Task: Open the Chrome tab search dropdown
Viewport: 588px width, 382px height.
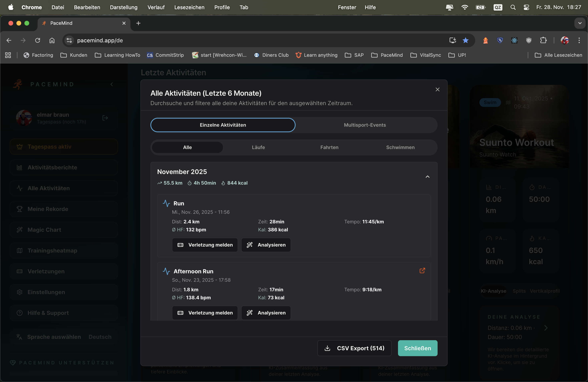Action: pyautogui.click(x=580, y=23)
